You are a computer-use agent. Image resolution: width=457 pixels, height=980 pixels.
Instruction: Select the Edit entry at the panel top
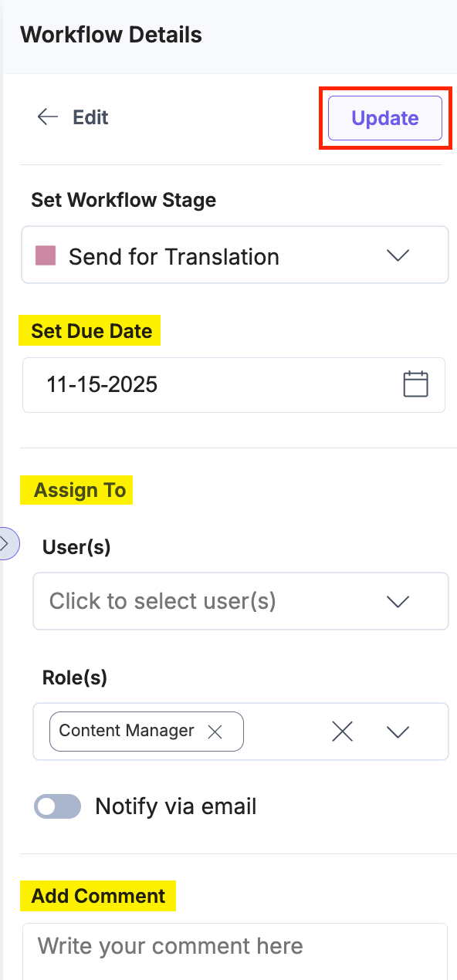pyautogui.click(x=90, y=117)
